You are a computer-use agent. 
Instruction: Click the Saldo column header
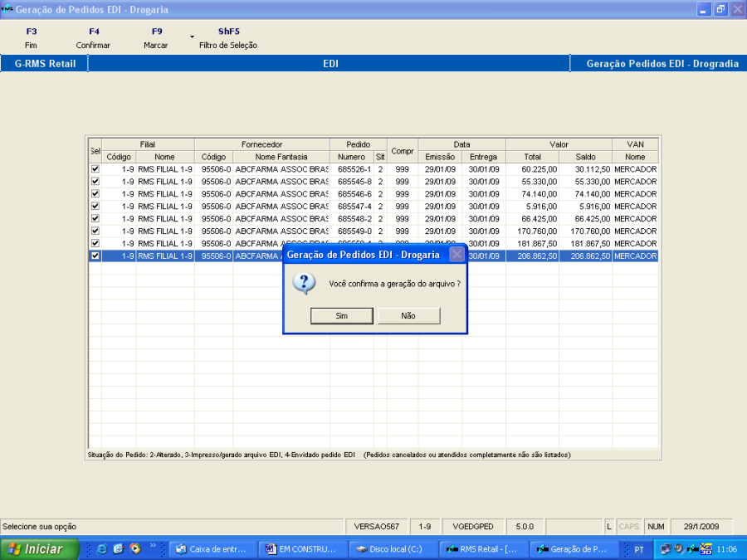tap(585, 157)
